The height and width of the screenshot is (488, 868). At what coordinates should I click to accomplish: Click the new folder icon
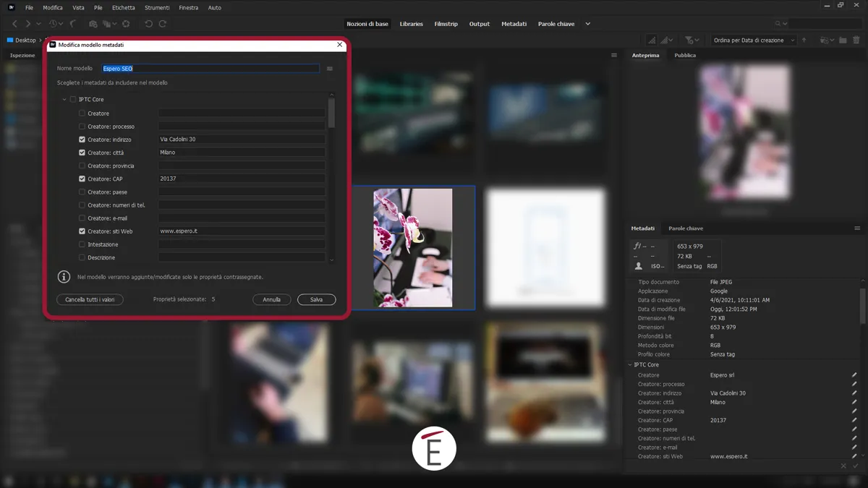coord(842,40)
